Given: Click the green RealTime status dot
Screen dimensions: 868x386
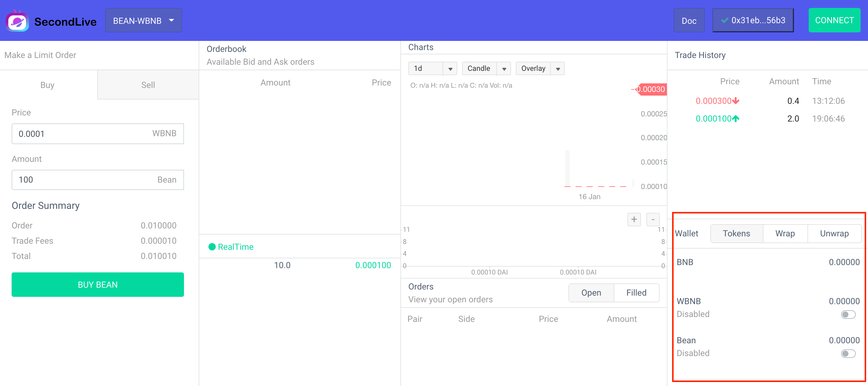Looking at the screenshot, I should (x=212, y=247).
